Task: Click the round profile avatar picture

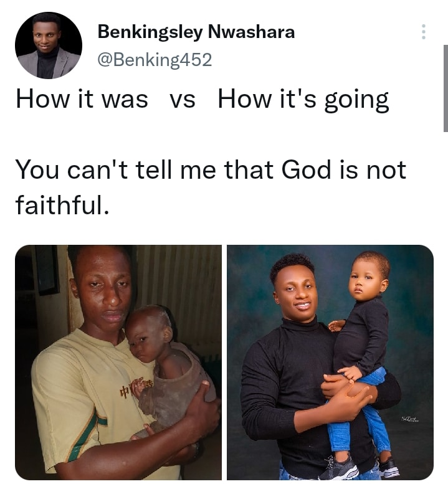Action: click(x=49, y=45)
